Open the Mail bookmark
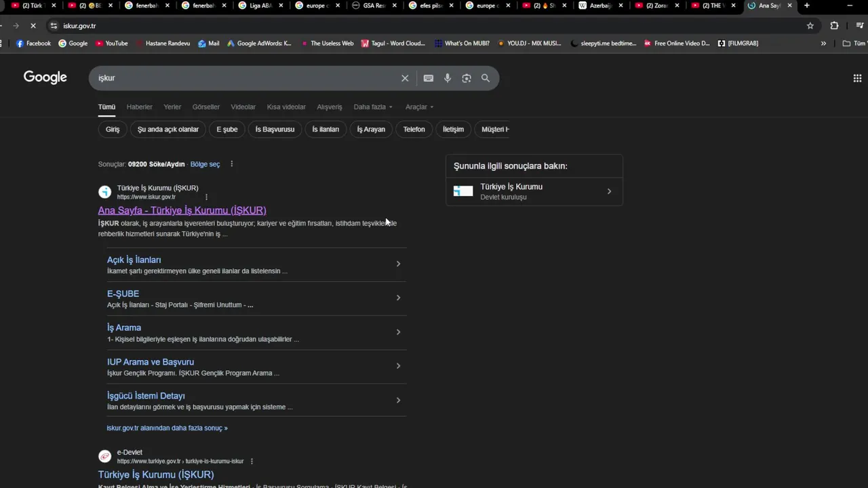This screenshot has height=488, width=868. pyautogui.click(x=209, y=43)
